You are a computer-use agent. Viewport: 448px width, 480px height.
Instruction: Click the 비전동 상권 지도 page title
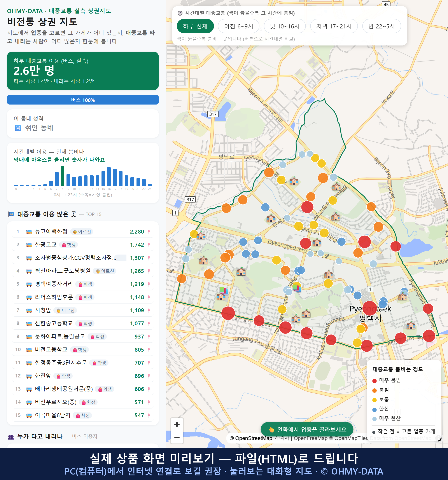[x=42, y=22]
